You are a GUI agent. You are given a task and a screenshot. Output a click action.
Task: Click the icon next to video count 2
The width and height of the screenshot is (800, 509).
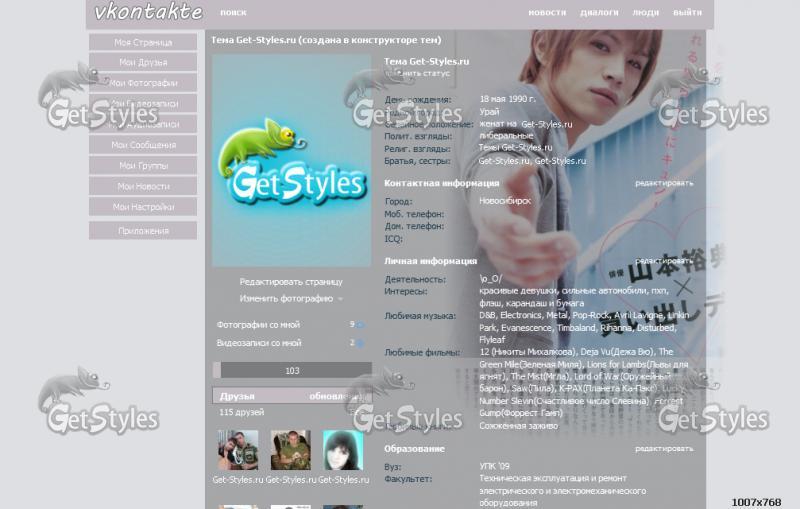click(360, 343)
